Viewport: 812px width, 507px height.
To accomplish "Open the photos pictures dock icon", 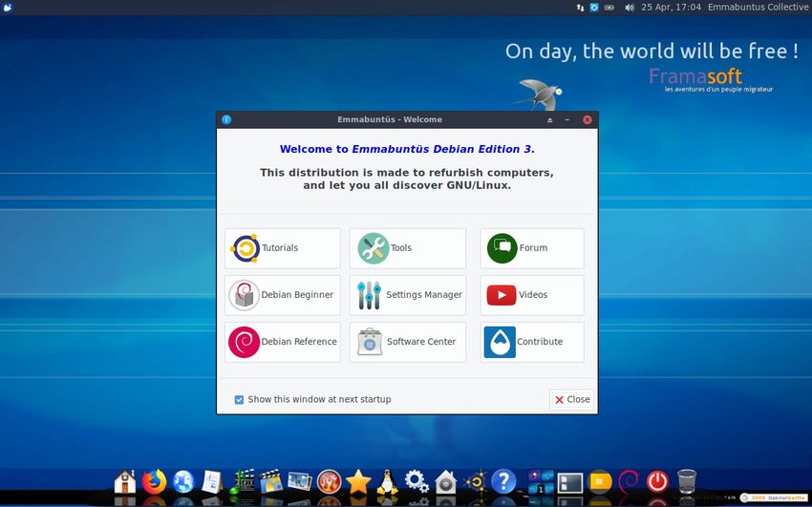I will tap(300, 481).
